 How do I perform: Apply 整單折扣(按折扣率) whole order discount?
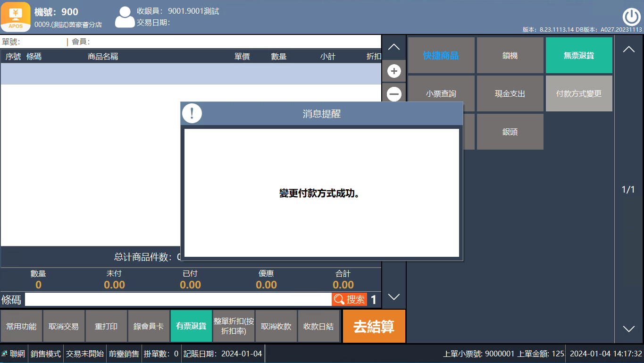(x=234, y=326)
